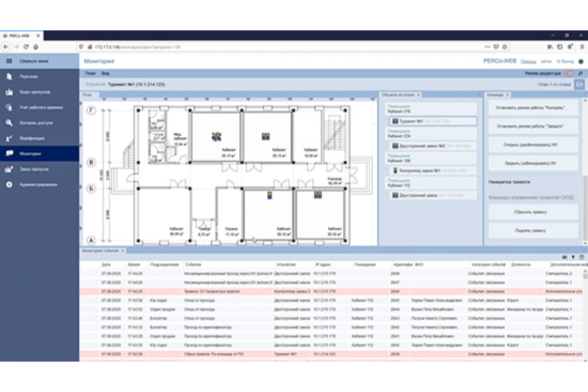Select Двусторонний замок №2 in the objects list

pyautogui.click(x=433, y=146)
